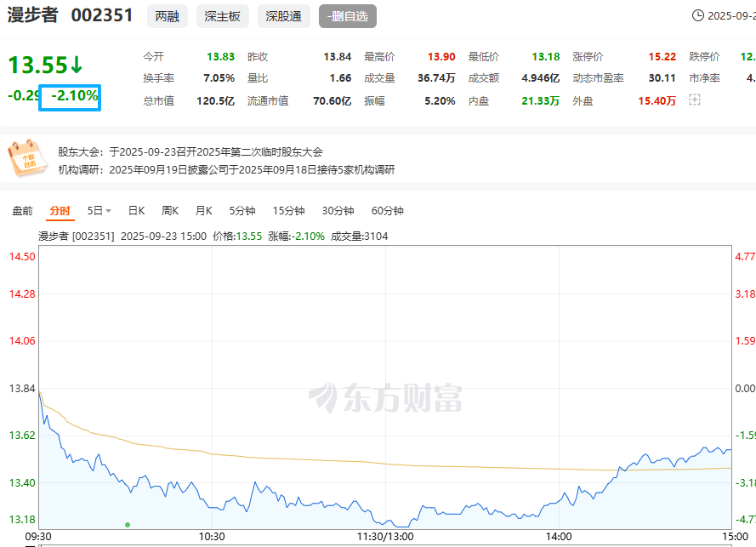Click the 涨停价 value 15.22

662,57
